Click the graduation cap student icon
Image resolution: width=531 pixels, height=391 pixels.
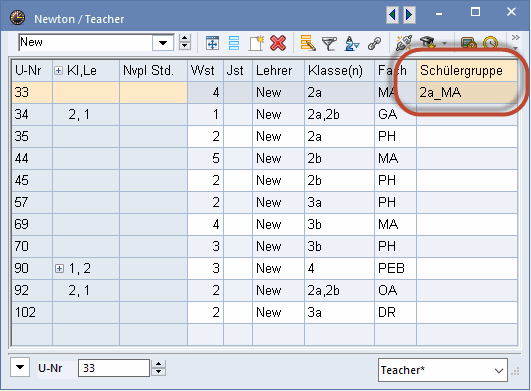pos(428,43)
